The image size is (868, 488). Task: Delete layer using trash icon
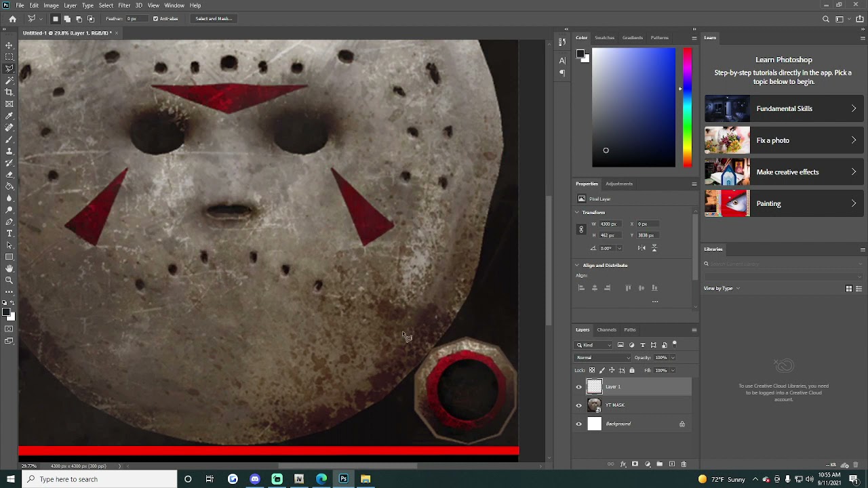click(684, 464)
